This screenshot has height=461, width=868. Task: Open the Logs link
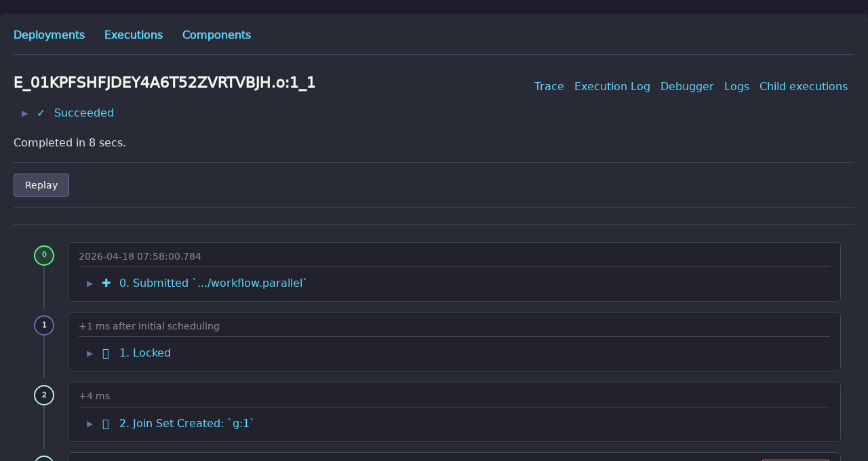(x=736, y=87)
